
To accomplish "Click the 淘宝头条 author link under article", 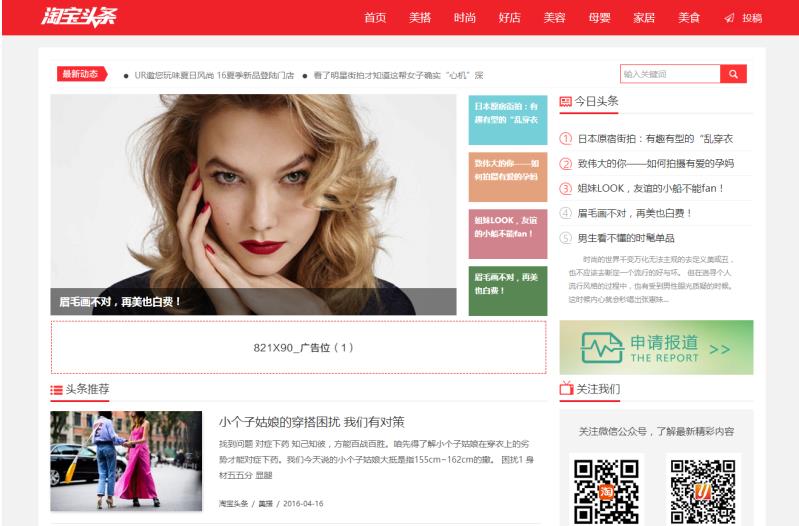I will coord(233,504).
